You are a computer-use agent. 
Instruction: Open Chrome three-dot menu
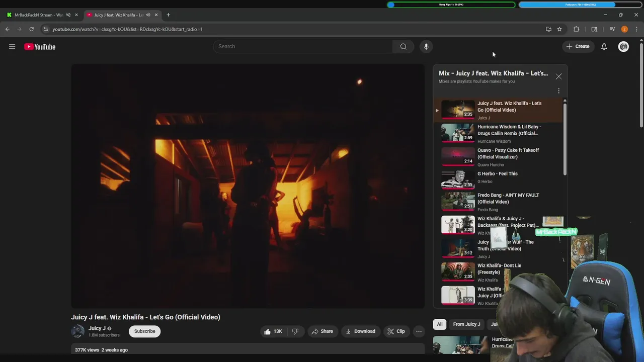[x=636, y=29]
